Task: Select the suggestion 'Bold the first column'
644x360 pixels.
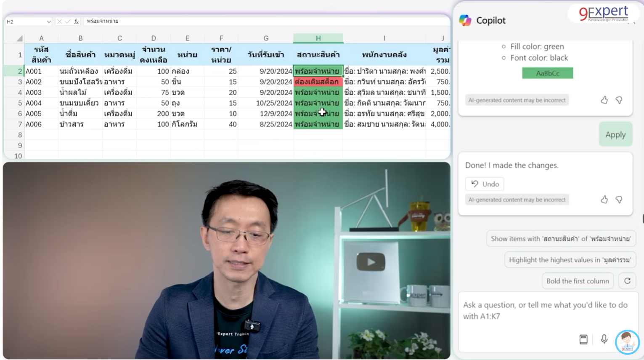Action: pyautogui.click(x=578, y=280)
